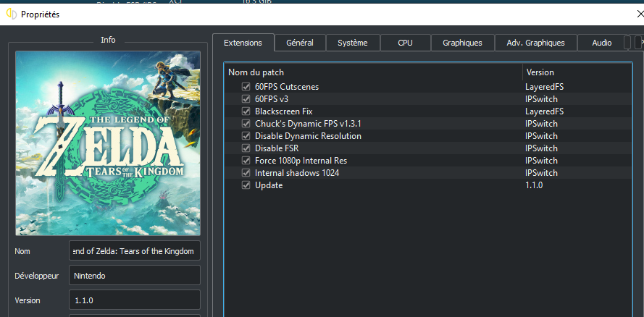Screen dimensions: 644x317
Task: Toggle the Update 1.1.0 checkbox
Action: pyautogui.click(x=246, y=185)
